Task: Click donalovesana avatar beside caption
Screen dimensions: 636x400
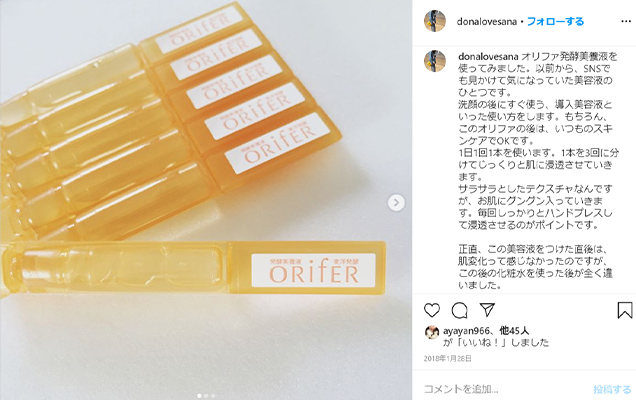Action: click(x=435, y=61)
